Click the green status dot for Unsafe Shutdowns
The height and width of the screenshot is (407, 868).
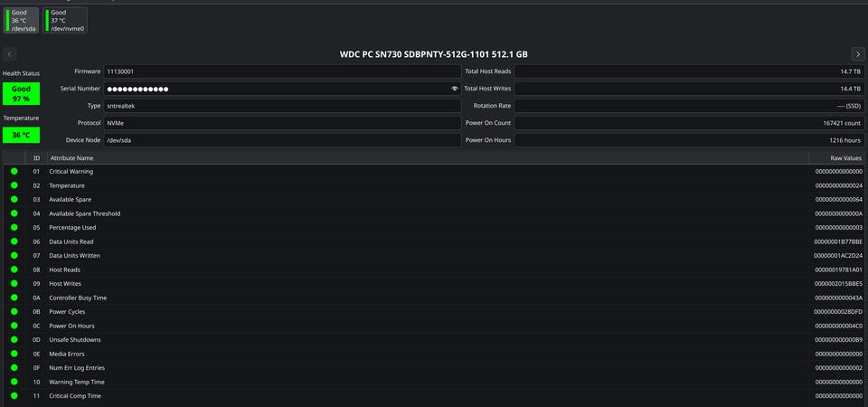[x=14, y=339]
